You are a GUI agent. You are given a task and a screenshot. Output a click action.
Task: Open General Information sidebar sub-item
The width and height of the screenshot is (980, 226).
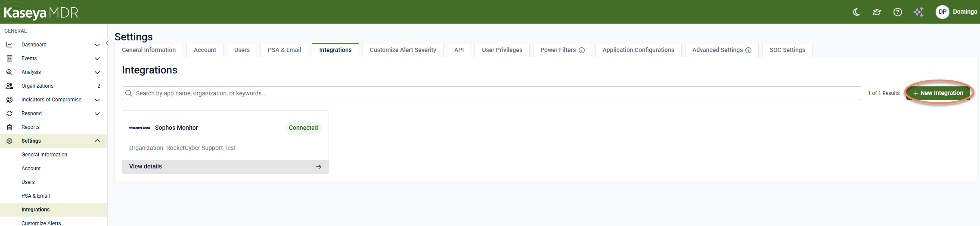point(44,155)
